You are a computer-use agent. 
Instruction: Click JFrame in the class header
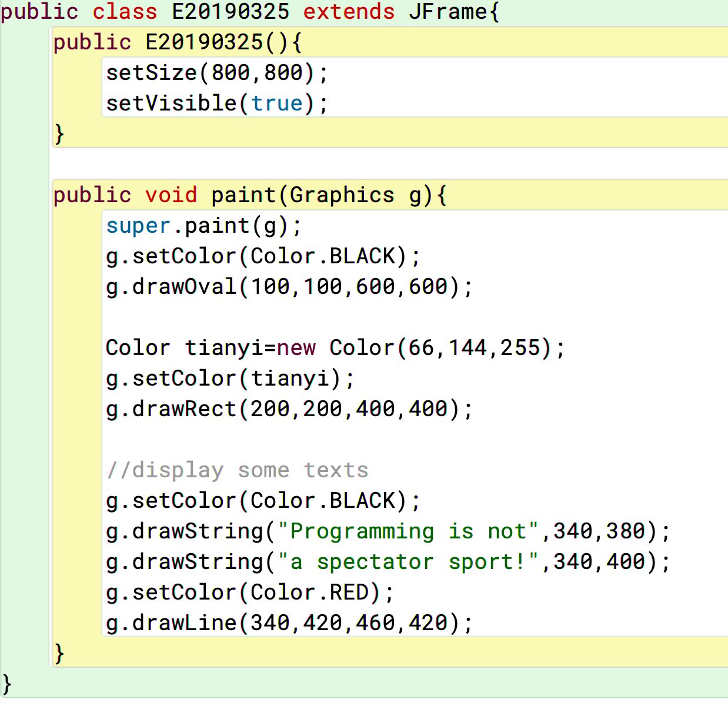pos(448,12)
